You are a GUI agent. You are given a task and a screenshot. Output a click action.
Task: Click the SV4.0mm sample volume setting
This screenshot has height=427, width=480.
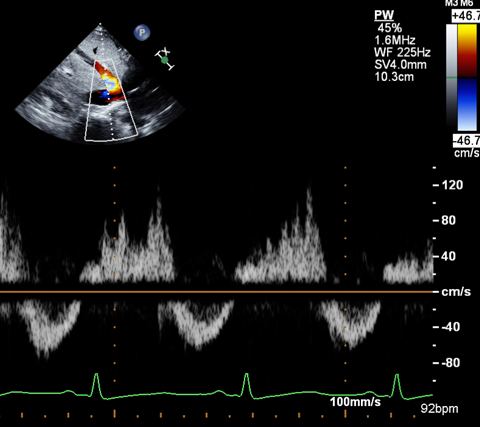[400, 65]
